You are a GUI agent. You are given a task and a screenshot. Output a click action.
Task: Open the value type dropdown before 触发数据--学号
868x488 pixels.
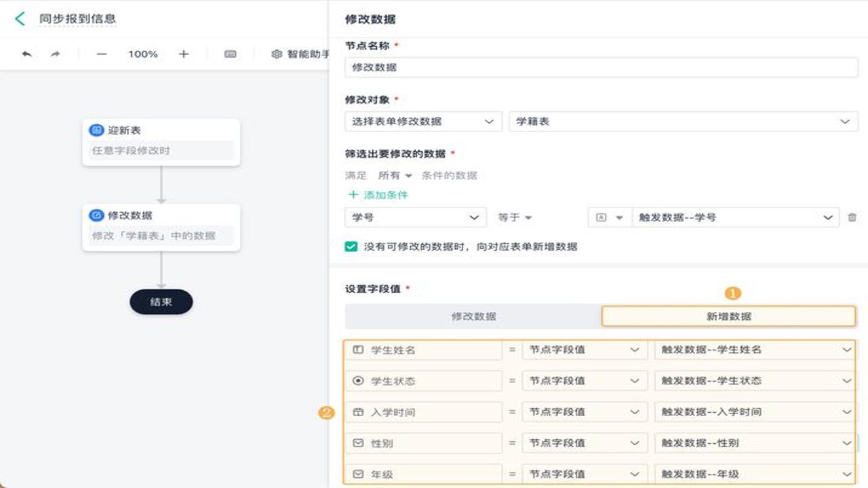click(x=609, y=218)
